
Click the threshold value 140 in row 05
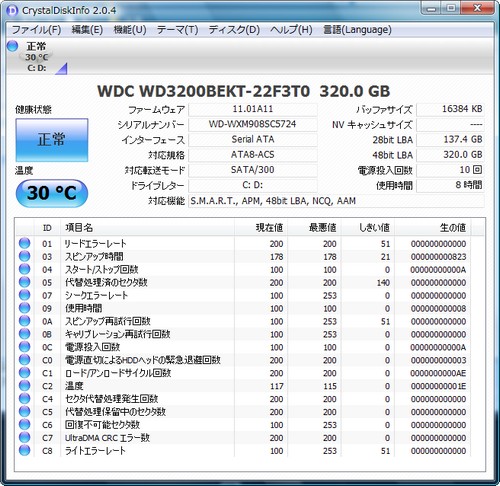383,283
